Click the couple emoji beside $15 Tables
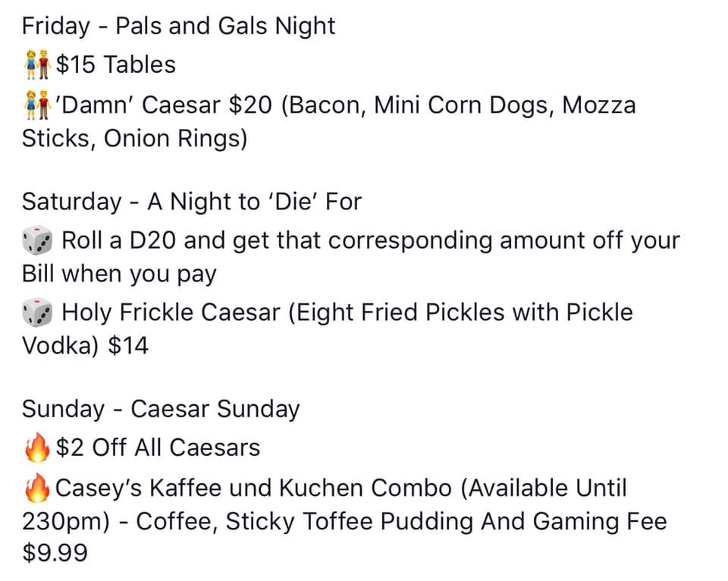 tap(37, 65)
